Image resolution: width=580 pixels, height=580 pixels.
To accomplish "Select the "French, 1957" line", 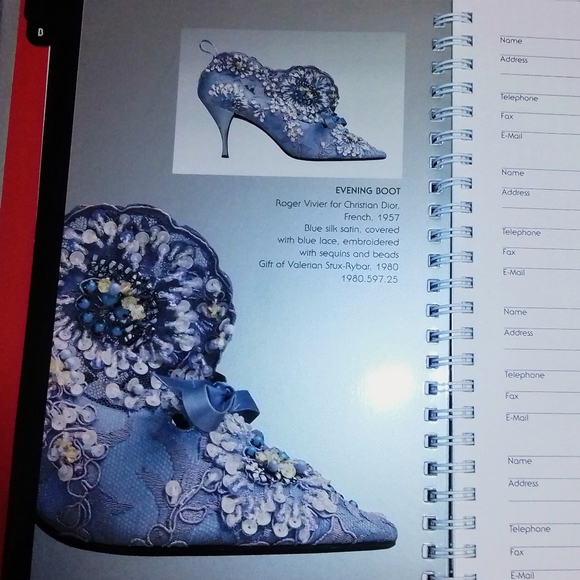I will pyautogui.click(x=371, y=217).
